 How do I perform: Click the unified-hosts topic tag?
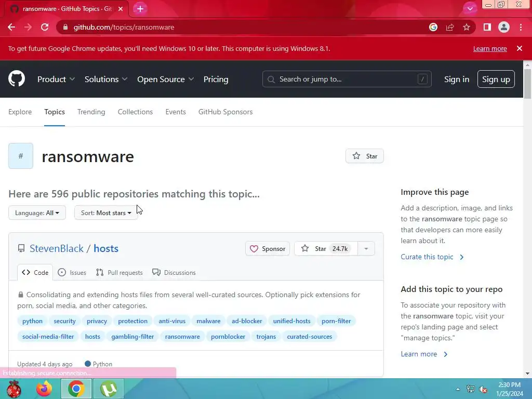point(292,321)
